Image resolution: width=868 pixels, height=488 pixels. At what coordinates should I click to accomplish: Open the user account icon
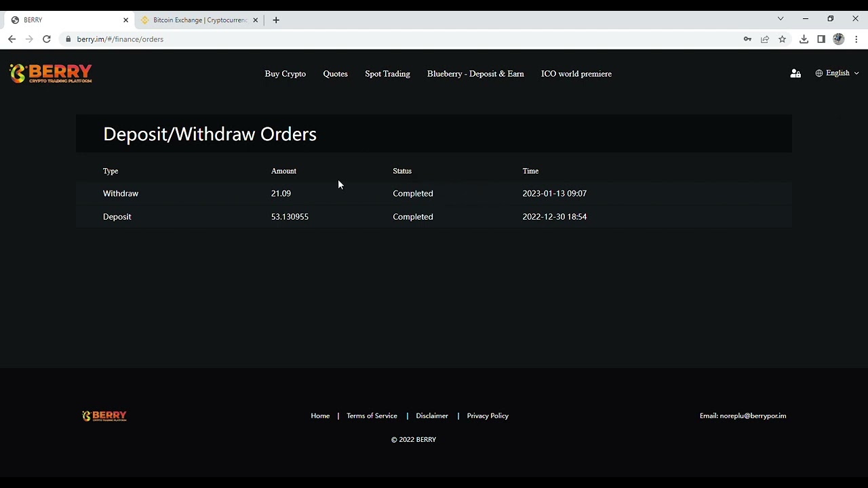(x=795, y=73)
